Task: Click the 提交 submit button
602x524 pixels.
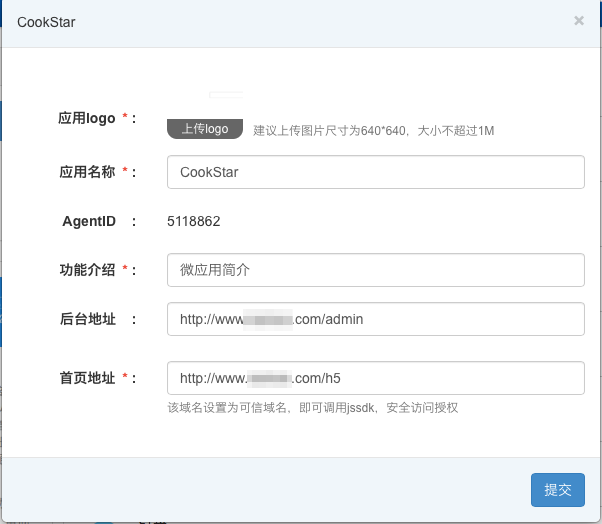Action: pos(558,490)
